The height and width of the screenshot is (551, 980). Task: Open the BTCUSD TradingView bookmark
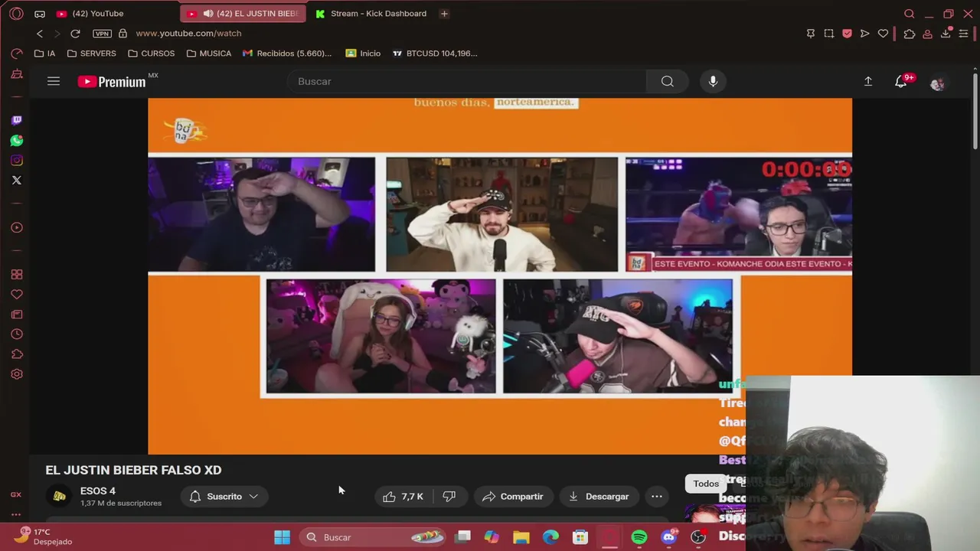pos(435,54)
